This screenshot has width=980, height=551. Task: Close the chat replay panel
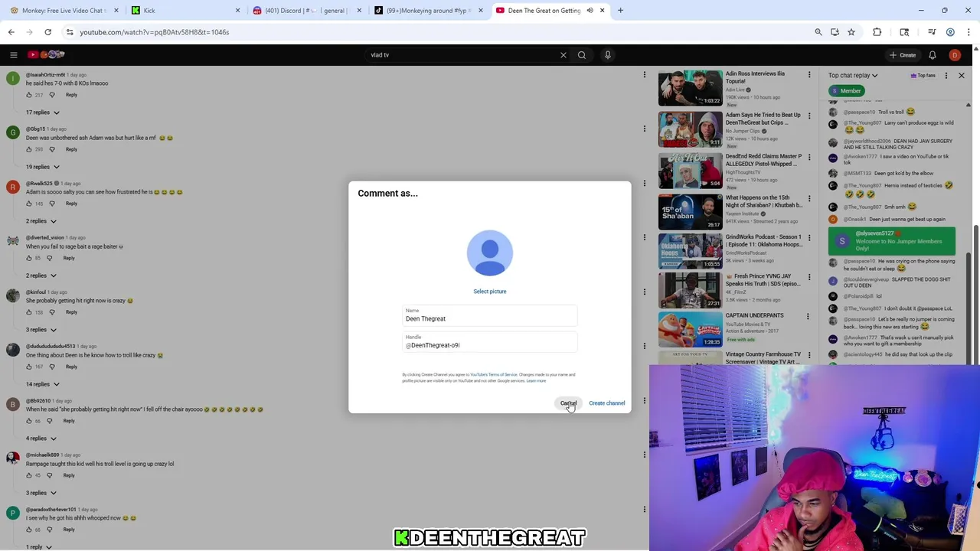coord(962,75)
